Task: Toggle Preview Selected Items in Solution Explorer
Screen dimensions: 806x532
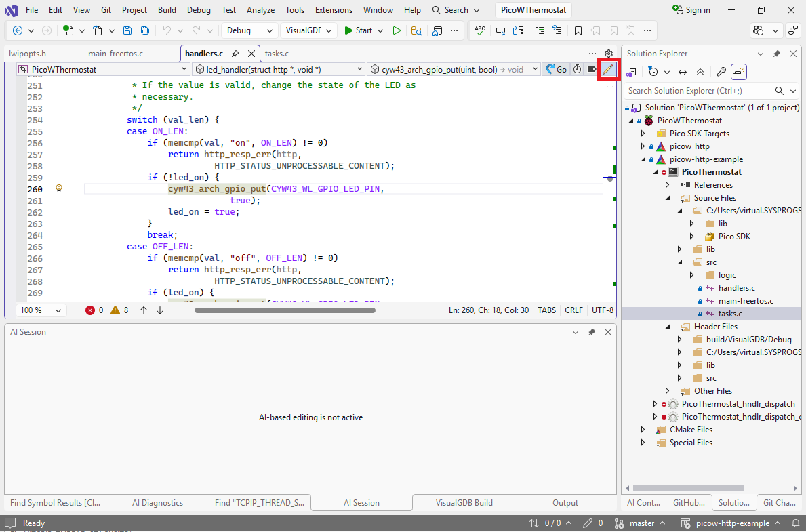Action: coord(739,72)
